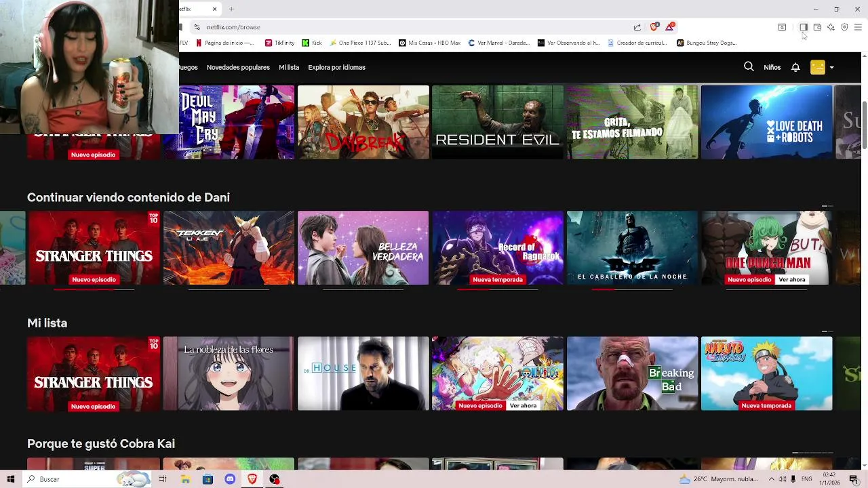Click the site info icon beside URL
Screen dimensions: 868x488
tap(197, 27)
